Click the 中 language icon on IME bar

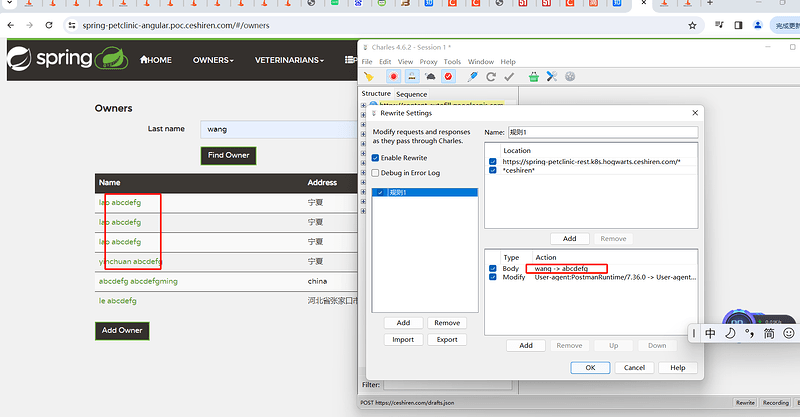[710, 333]
